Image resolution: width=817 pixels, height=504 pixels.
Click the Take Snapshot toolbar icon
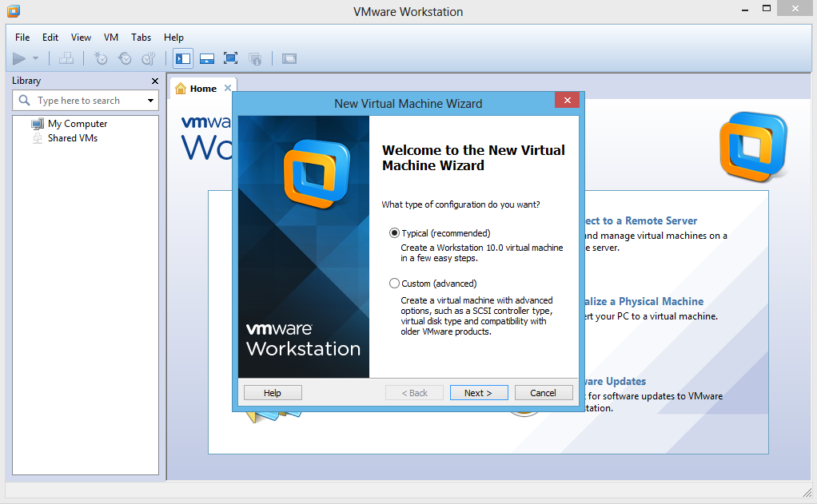[x=101, y=58]
